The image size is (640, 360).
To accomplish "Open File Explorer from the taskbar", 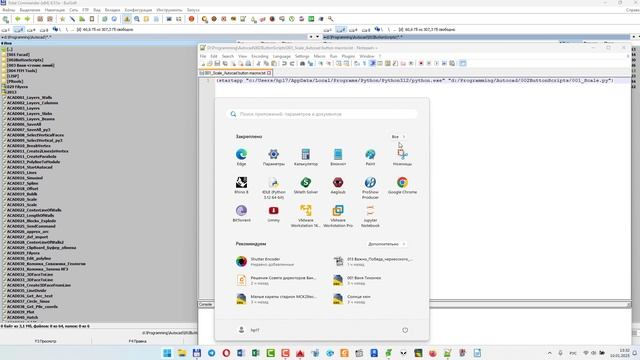I will pos(182,353).
